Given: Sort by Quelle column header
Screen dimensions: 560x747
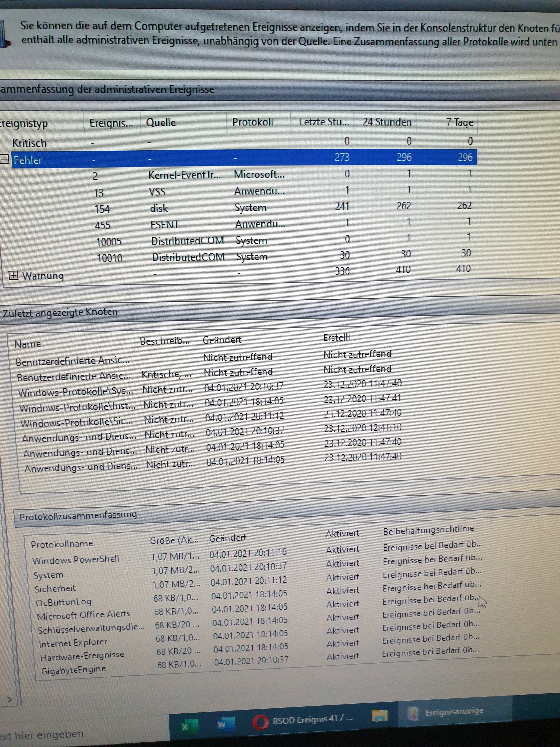Looking at the screenshot, I should pos(161,123).
